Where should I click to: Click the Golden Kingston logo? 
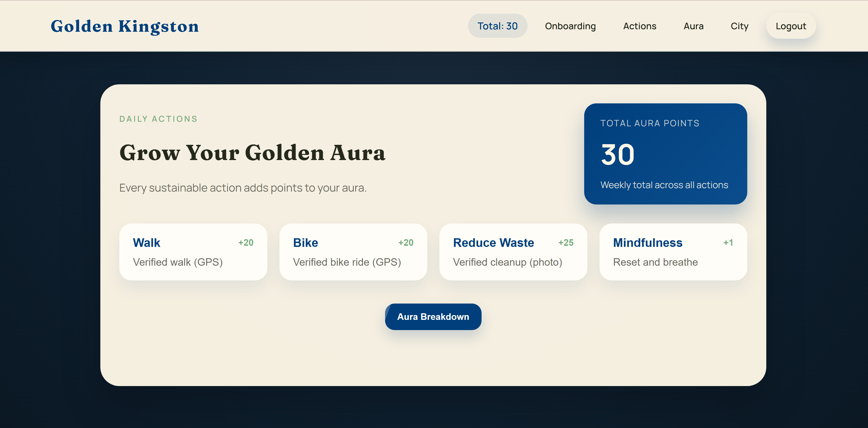click(x=125, y=26)
